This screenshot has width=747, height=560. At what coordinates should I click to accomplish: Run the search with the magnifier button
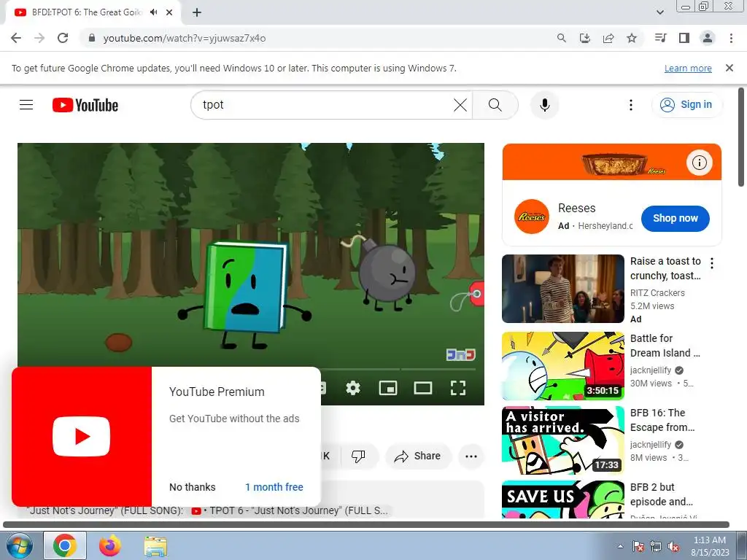click(x=495, y=105)
